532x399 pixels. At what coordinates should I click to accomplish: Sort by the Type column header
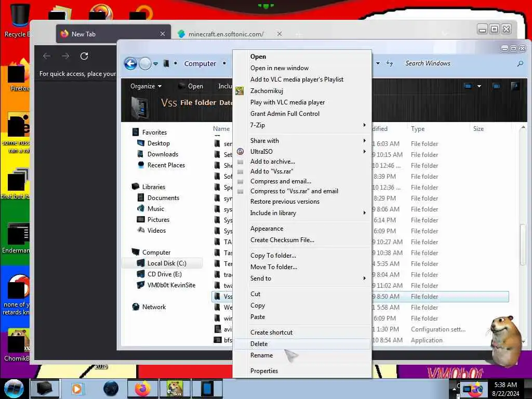click(418, 129)
